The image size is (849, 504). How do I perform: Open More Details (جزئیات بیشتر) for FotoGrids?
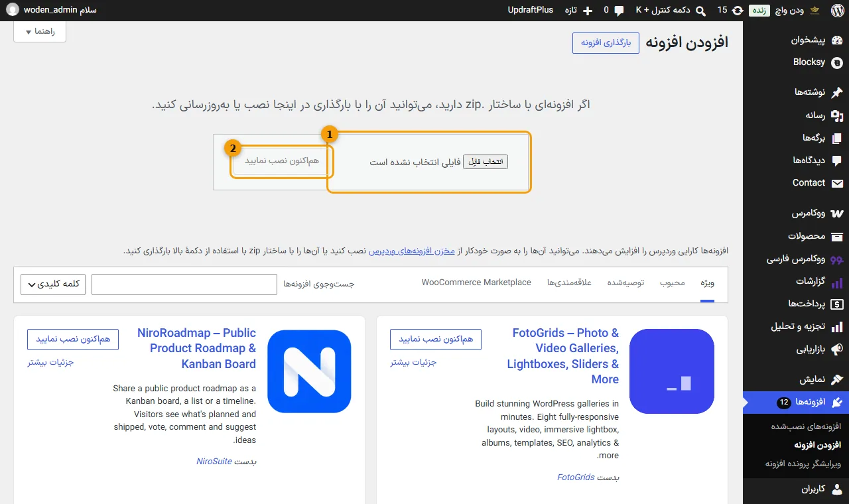pos(413,362)
